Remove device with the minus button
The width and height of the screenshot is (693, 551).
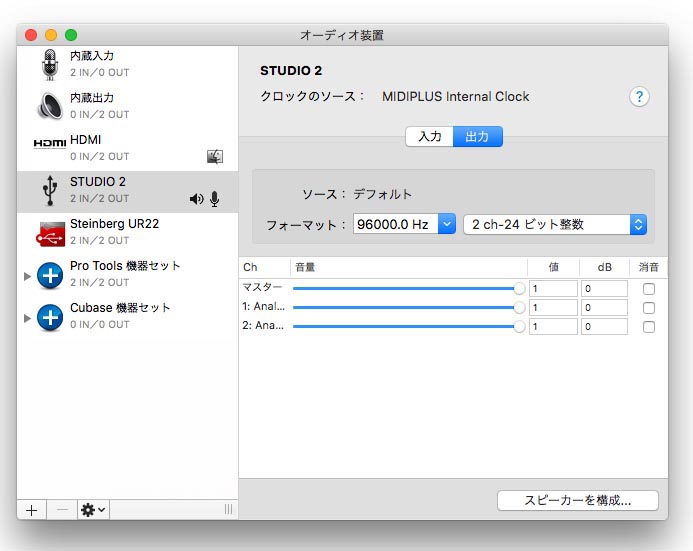click(x=62, y=510)
